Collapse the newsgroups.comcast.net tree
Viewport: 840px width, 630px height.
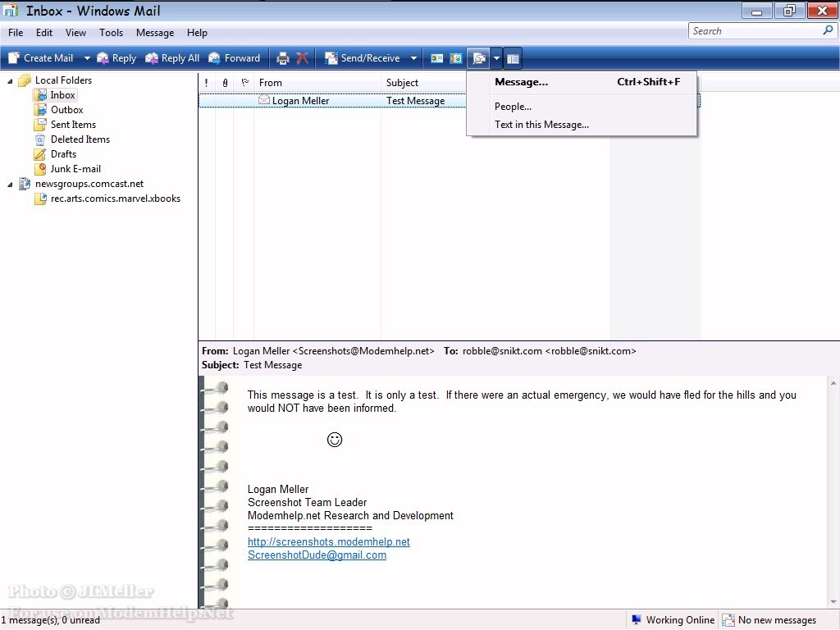click(x=10, y=185)
